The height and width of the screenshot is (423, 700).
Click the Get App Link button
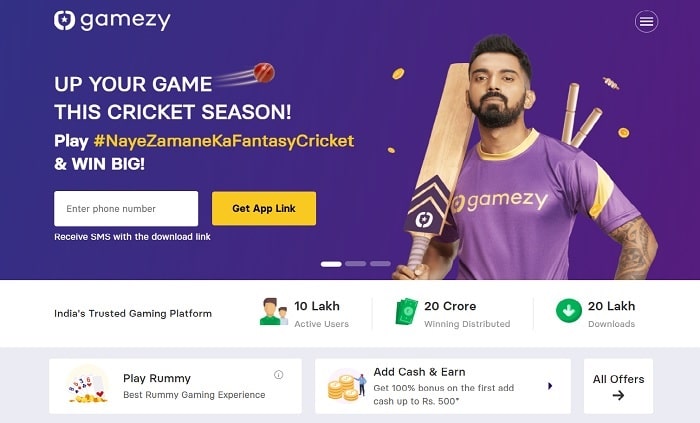(x=264, y=208)
